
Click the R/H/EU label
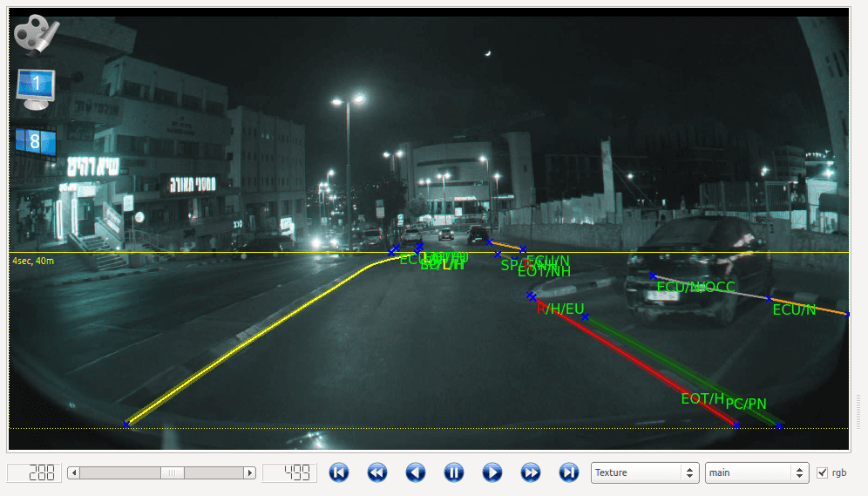click(560, 309)
